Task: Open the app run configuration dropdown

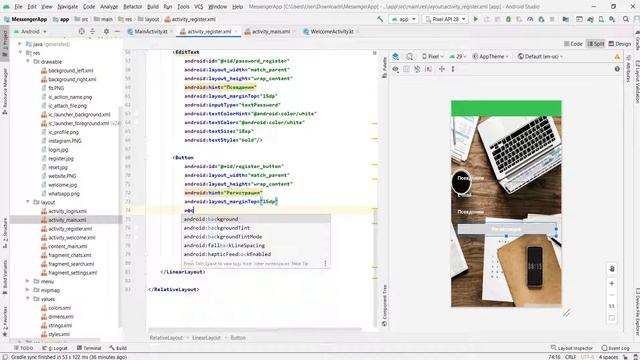Action: [404, 19]
